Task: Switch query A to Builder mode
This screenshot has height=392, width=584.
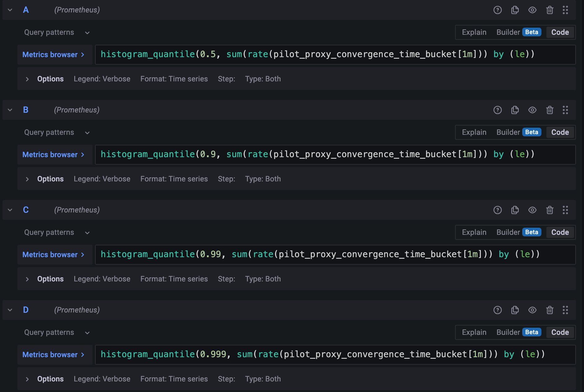Action: [518, 32]
